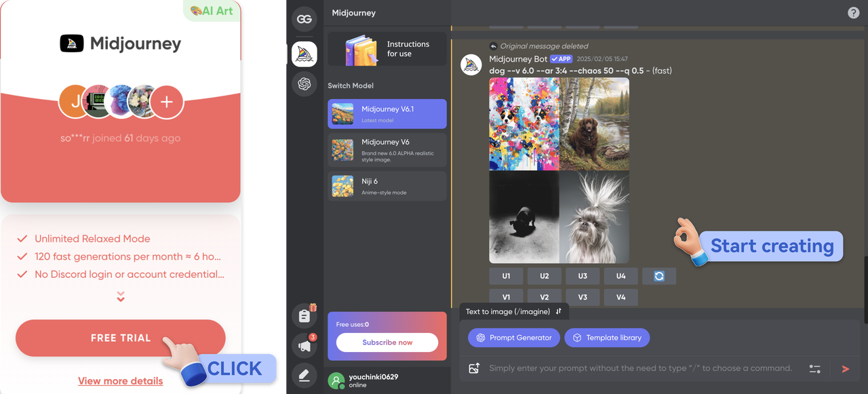
Task: Switch to the Midjourney V6 model
Action: 387,150
